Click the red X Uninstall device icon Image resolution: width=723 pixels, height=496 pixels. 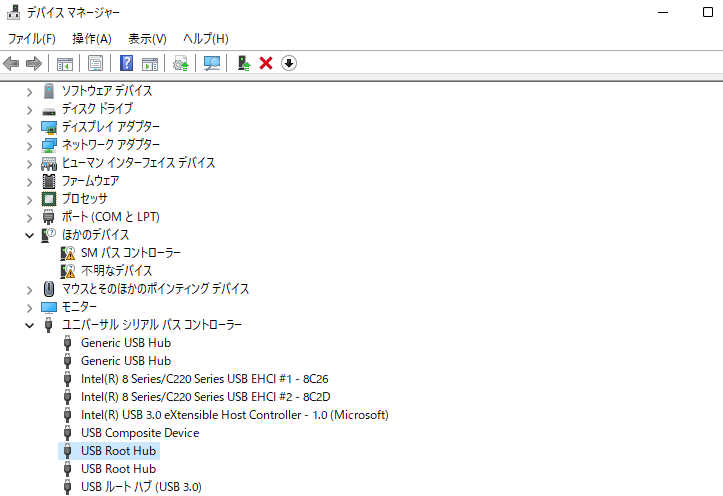tap(266, 63)
